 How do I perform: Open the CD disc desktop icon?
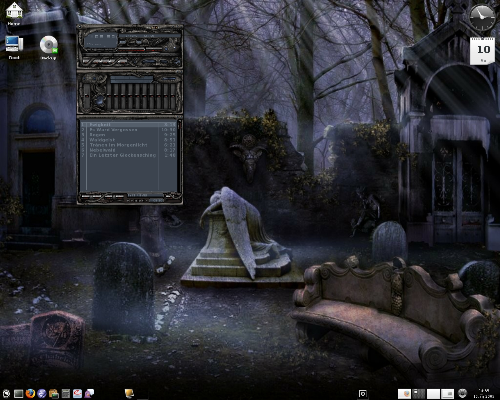pos(49,46)
